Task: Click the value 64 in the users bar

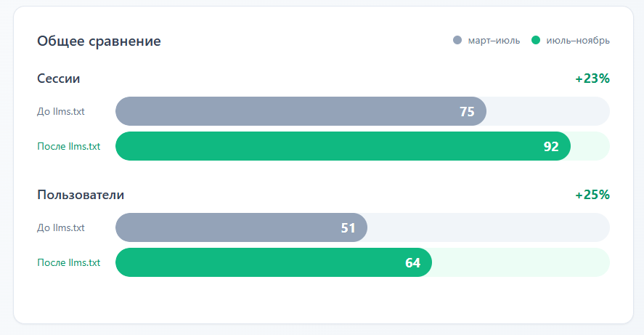Action: tap(412, 262)
